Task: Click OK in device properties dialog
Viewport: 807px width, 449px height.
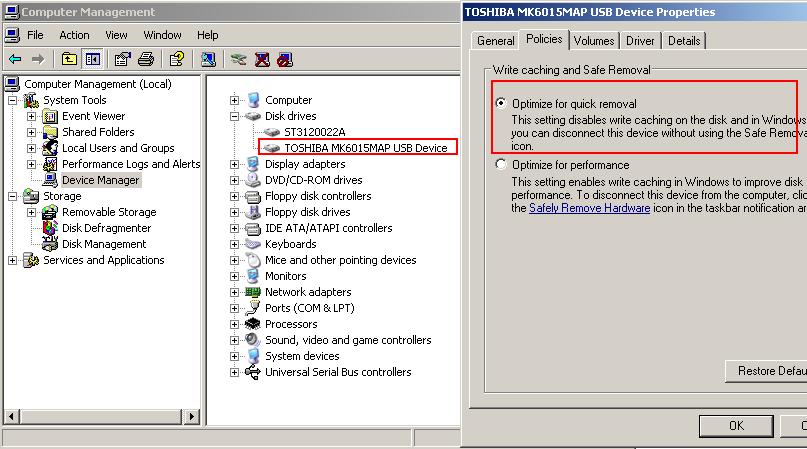Action: pos(736,426)
